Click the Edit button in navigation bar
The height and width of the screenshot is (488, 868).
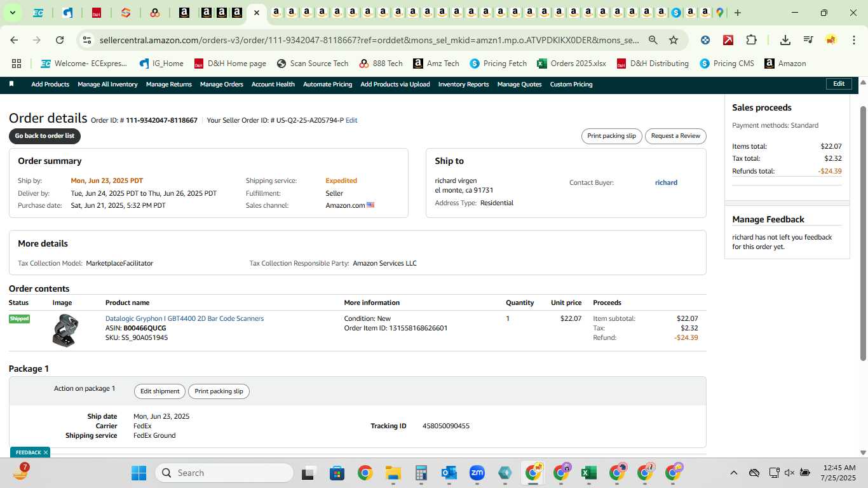[839, 84]
